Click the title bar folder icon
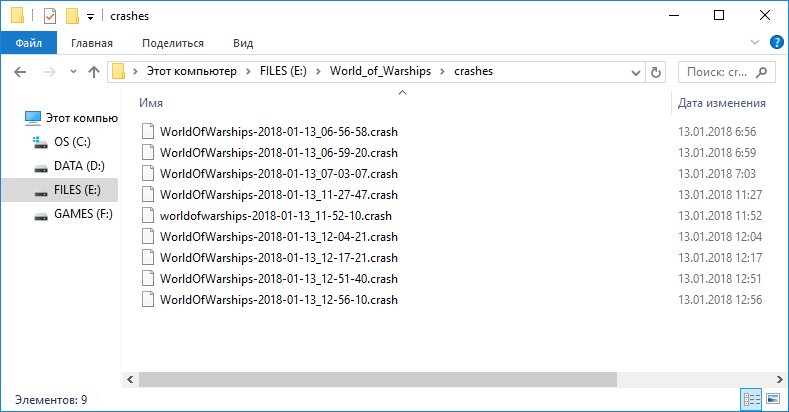This screenshot has width=789, height=412. point(18,16)
